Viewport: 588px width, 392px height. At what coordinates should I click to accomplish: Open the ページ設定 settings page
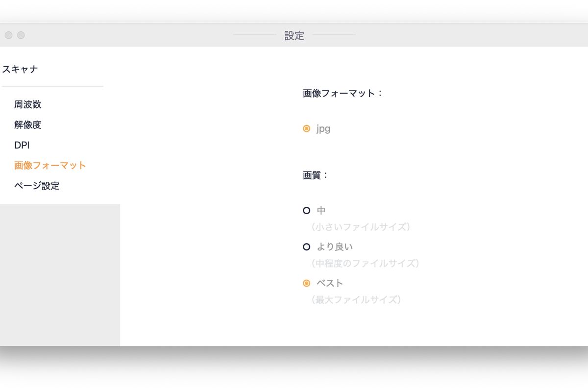37,186
